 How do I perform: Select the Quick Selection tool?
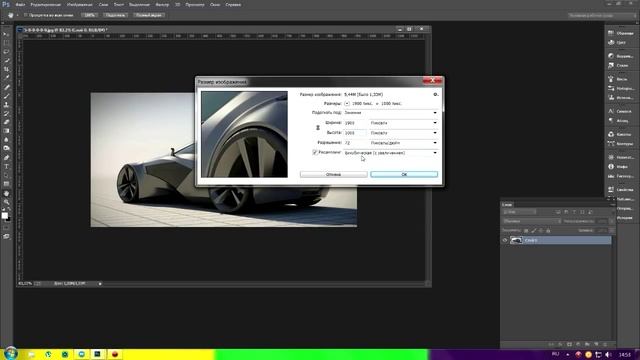tap(6, 60)
